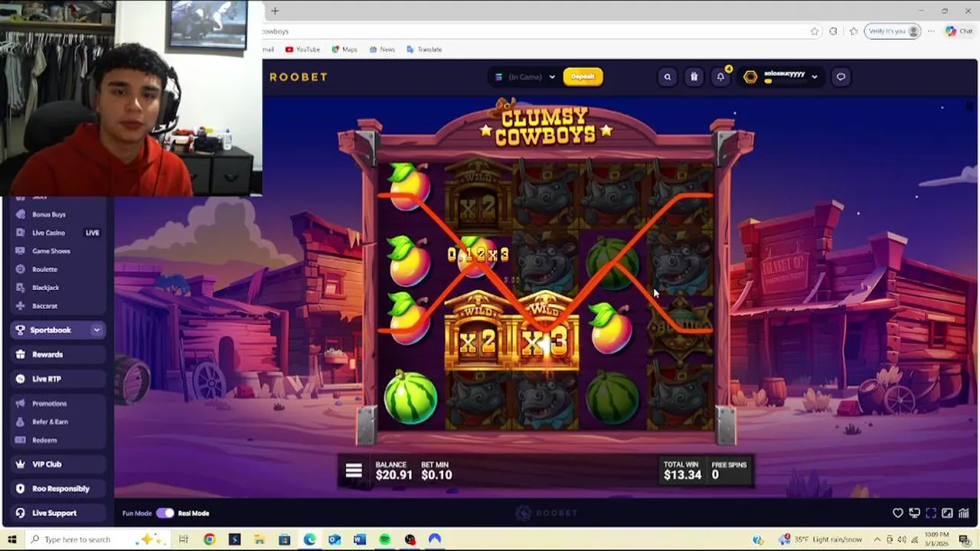Open Spotify from the taskbar
Screen dimensions: 980x551
tap(384, 540)
